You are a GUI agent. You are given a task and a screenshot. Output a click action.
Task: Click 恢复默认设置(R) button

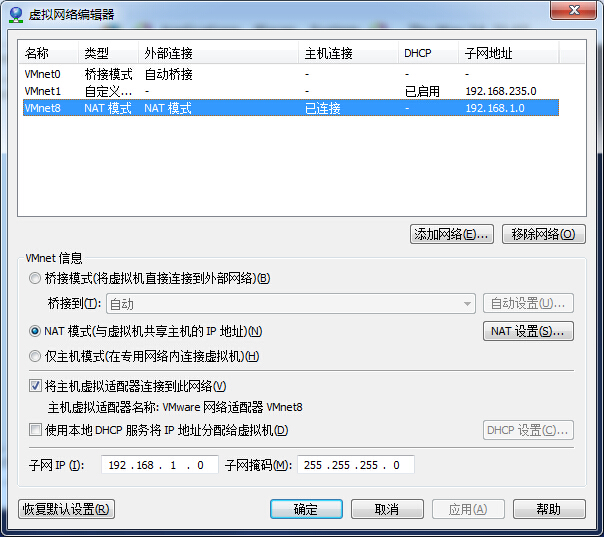66,509
